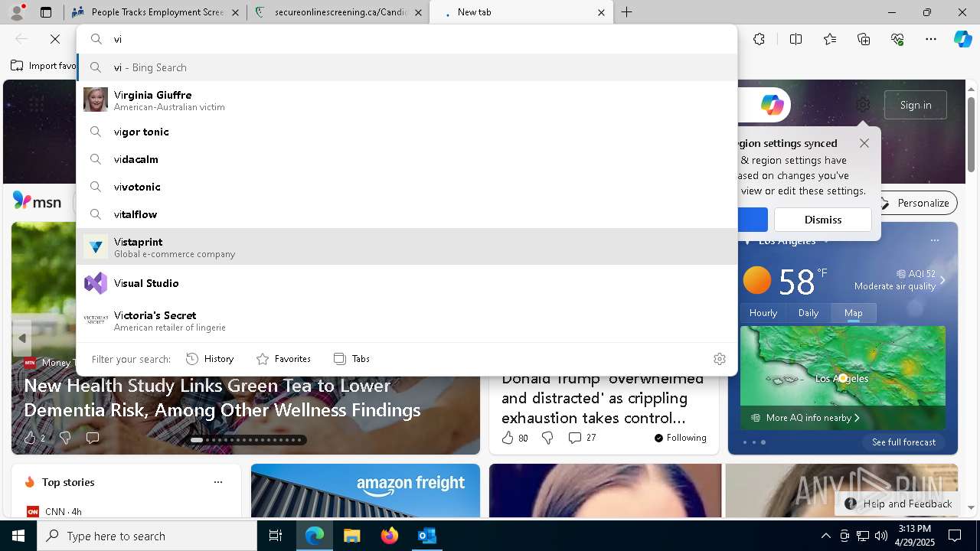Viewport: 980px width, 551px height.
Task: Filter search by Favorites
Action: (x=283, y=359)
